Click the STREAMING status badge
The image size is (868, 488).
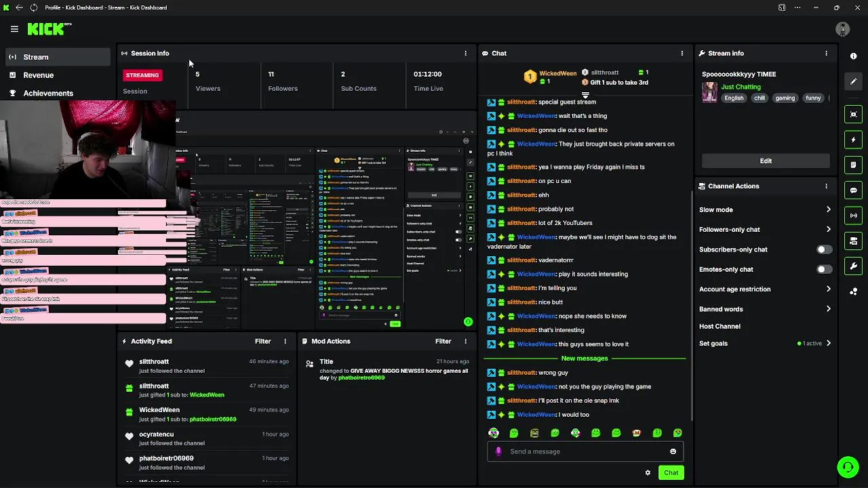(x=142, y=75)
